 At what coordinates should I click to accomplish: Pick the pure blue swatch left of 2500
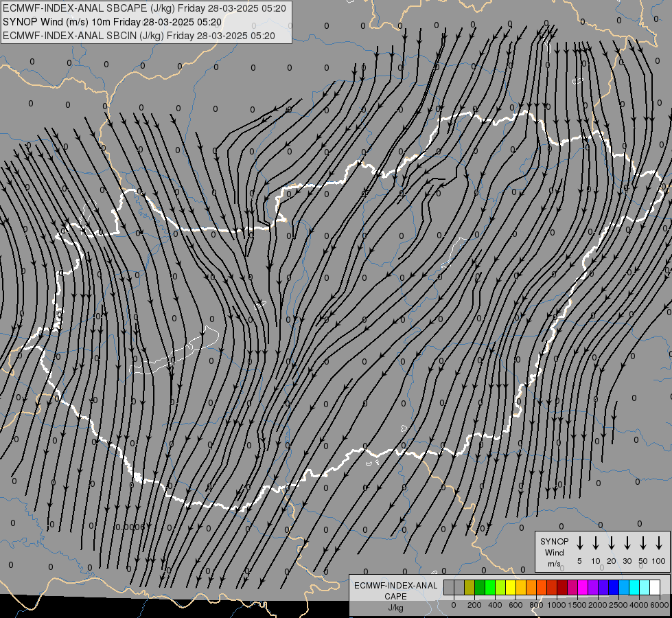coord(614,588)
